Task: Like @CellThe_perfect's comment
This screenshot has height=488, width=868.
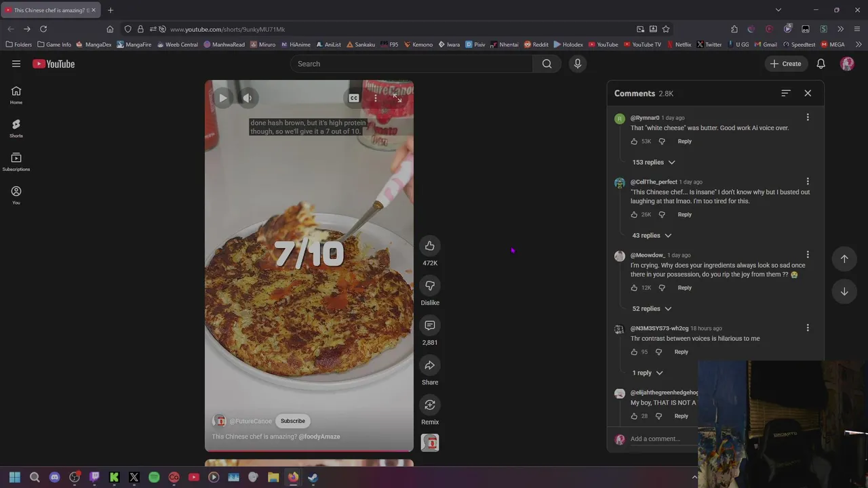Action: tap(634, 215)
